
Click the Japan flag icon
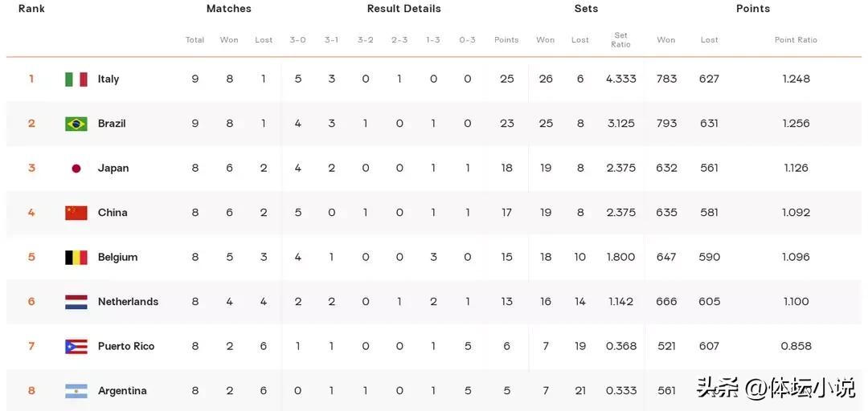(x=76, y=168)
